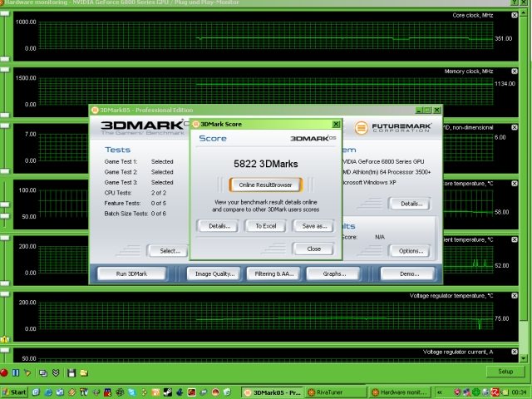
Task: Click the red Z icon in system tray
Action: click(x=495, y=392)
